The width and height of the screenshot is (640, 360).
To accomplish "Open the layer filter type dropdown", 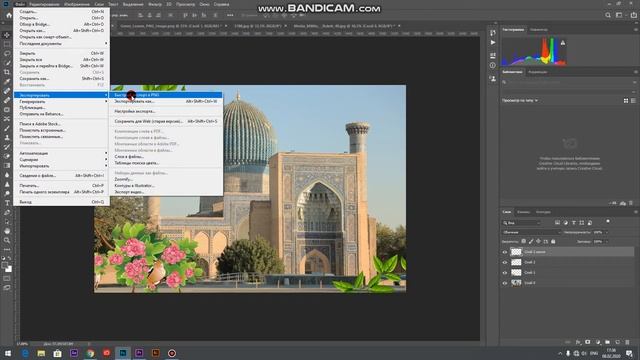I will [x=521, y=223].
